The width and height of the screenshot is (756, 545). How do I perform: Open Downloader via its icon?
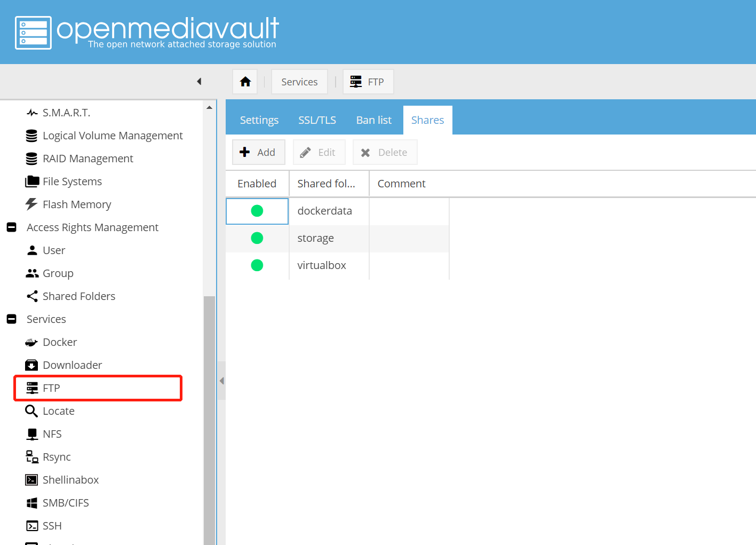click(32, 365)
